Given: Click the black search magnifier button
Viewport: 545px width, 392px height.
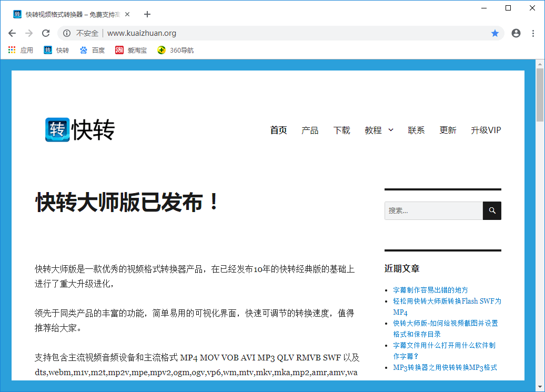Looking at the screenshot, I should click(x=492, y=210).
